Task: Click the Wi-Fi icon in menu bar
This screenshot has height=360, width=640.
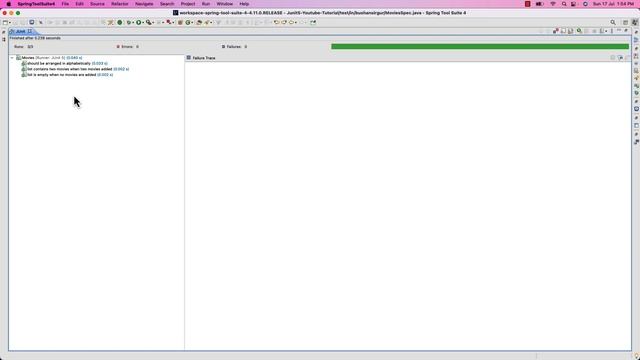Action: (553, 4)
